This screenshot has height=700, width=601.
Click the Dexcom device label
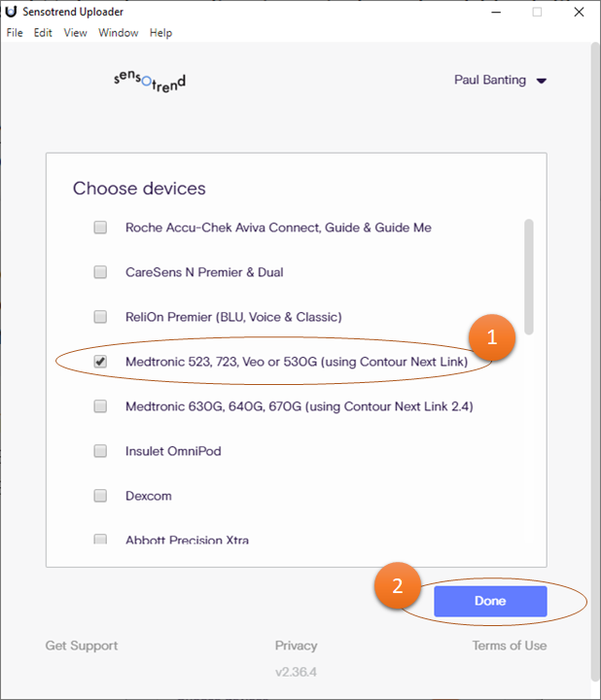click(149, 496)
